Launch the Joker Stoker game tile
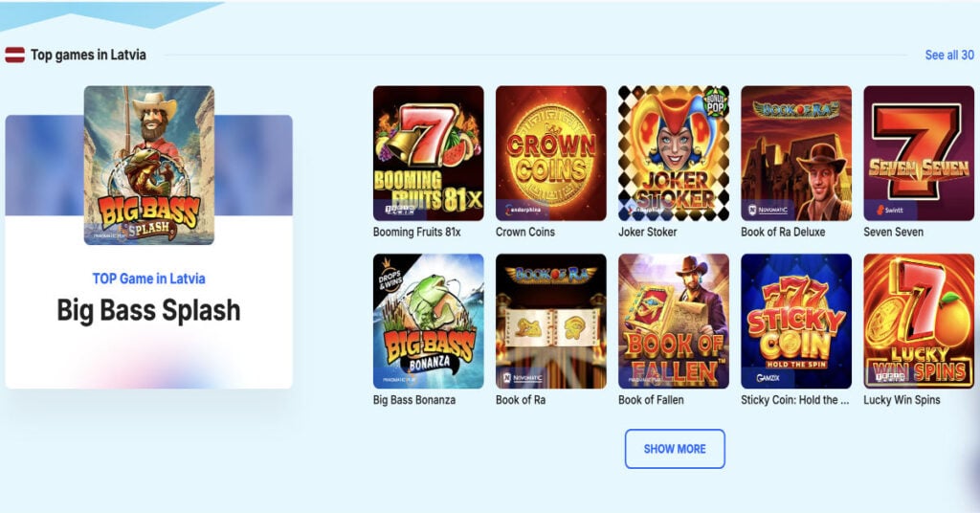The height and width of the screenshot is (513, 980). 674,153
